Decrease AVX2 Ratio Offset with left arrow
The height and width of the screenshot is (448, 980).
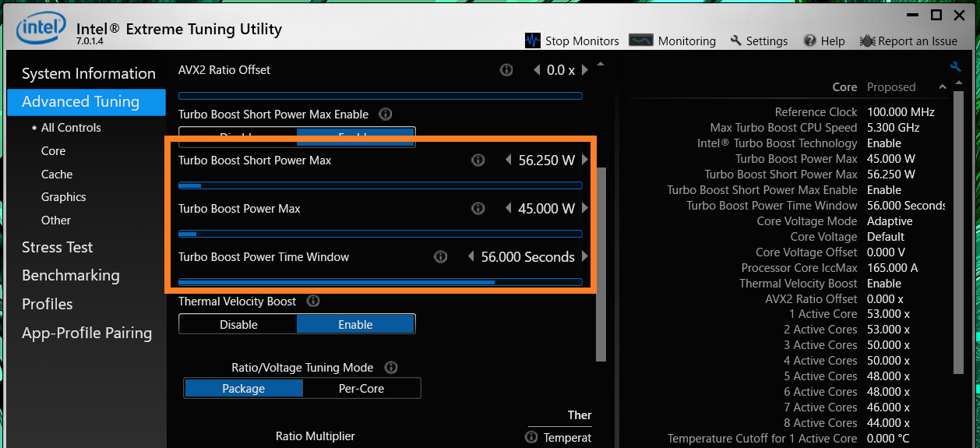coord(536,70)
